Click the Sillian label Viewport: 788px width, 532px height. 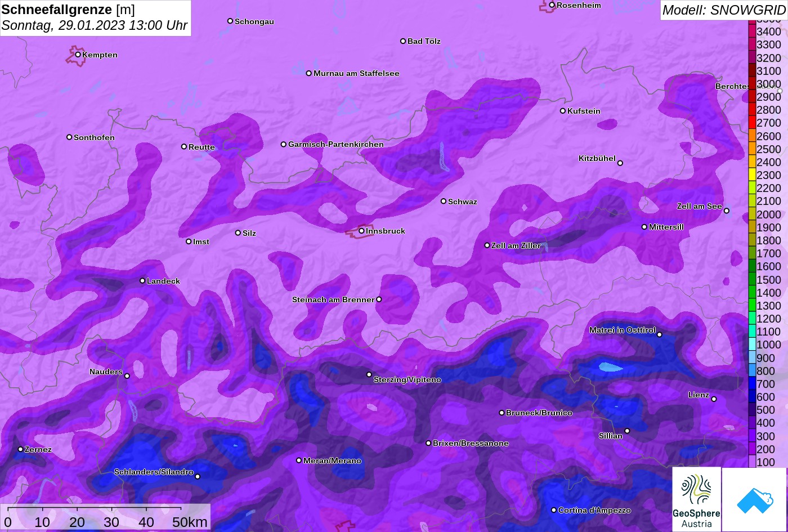pyautogui.click(x=611, y=436)
